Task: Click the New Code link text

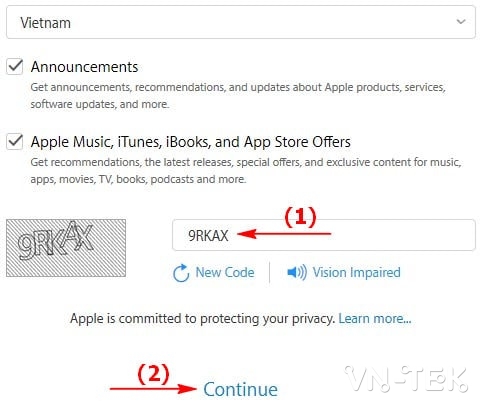Action: (225, 272)
